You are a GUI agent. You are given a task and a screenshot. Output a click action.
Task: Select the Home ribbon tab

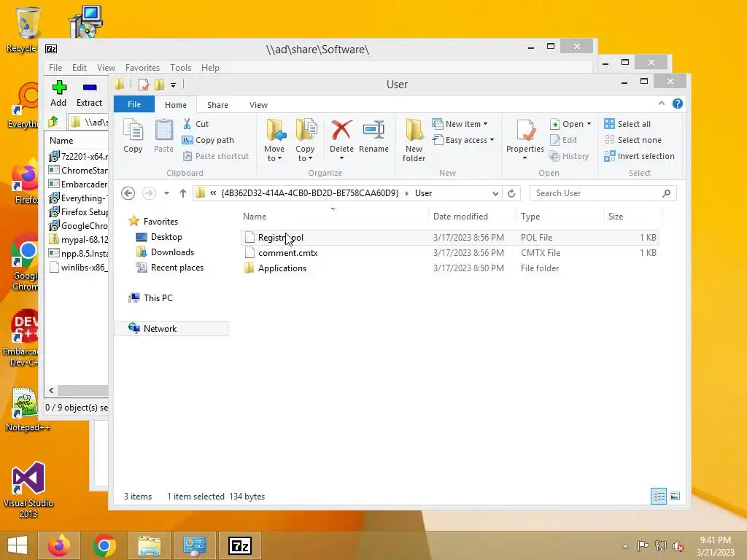pos(175,105)
